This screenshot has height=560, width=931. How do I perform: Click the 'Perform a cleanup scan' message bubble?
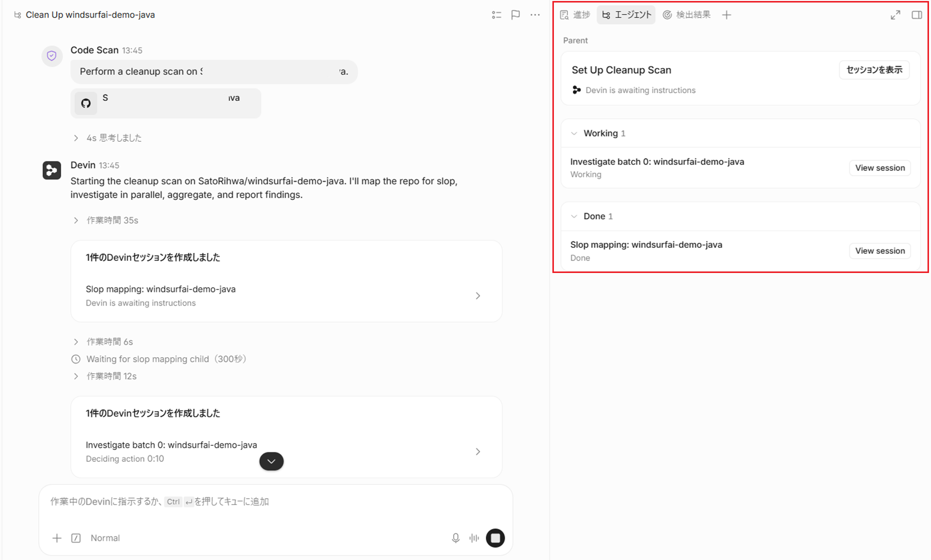pyautogui.click(x=214, y=72)
